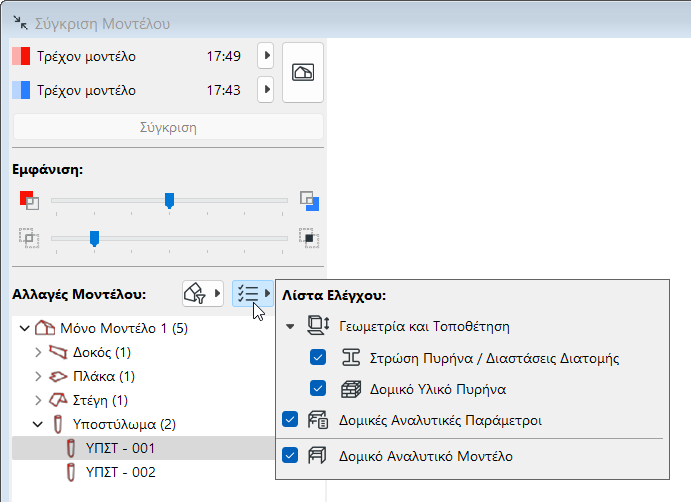Uncheck Δομικό Υλικό Πυρήνα checkbox

coord(318,389)
